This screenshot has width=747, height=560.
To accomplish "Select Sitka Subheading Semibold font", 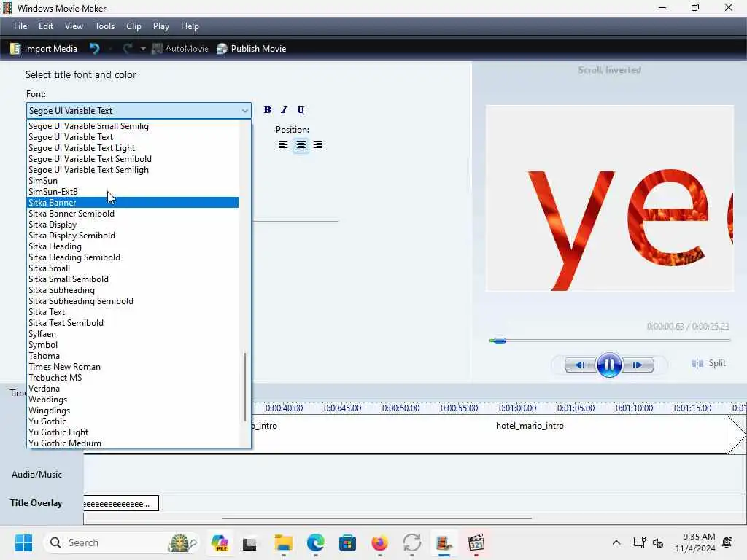I will tap(133, 301).
